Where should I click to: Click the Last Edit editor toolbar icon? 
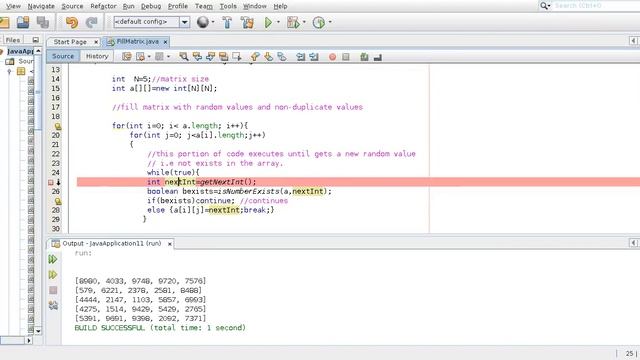tap(127, 57)
